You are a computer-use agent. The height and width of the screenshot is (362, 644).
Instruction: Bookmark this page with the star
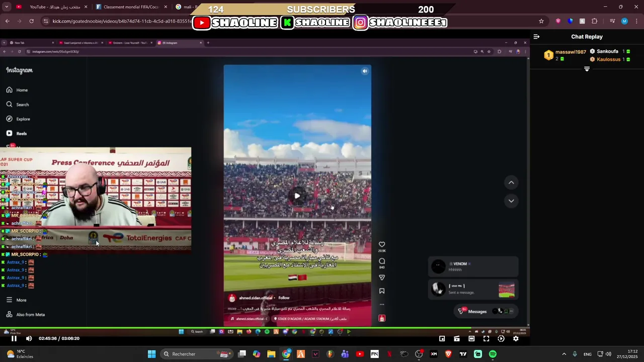tap(541, 21)
